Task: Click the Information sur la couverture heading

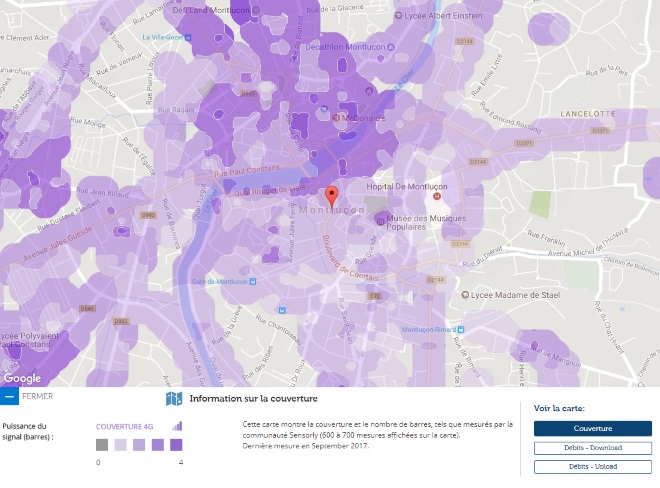Action: coord(253,399)
